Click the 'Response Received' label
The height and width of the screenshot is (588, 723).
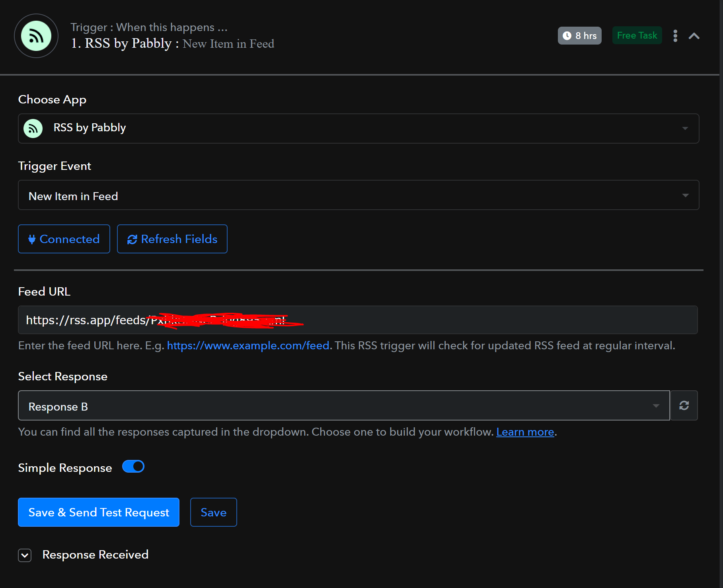click(95, 555)
